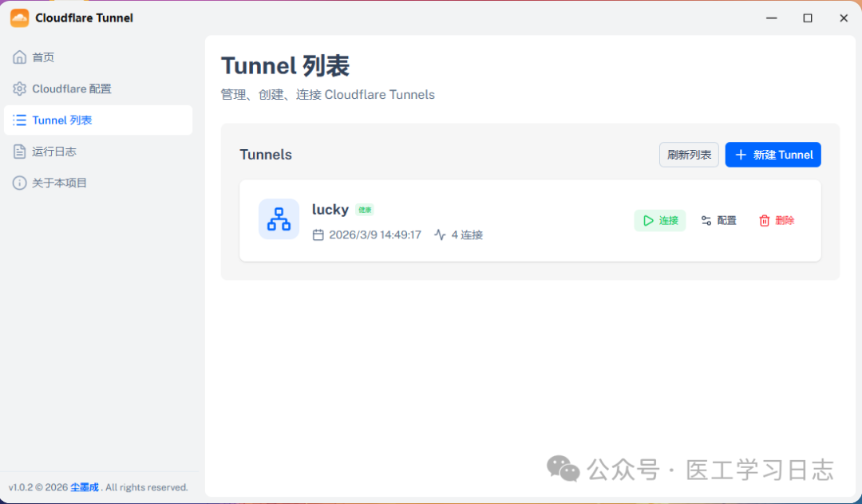Screen dimensions: 862x504
Task: Click the info icon beside 关于本项目
Action: [18, 183]
